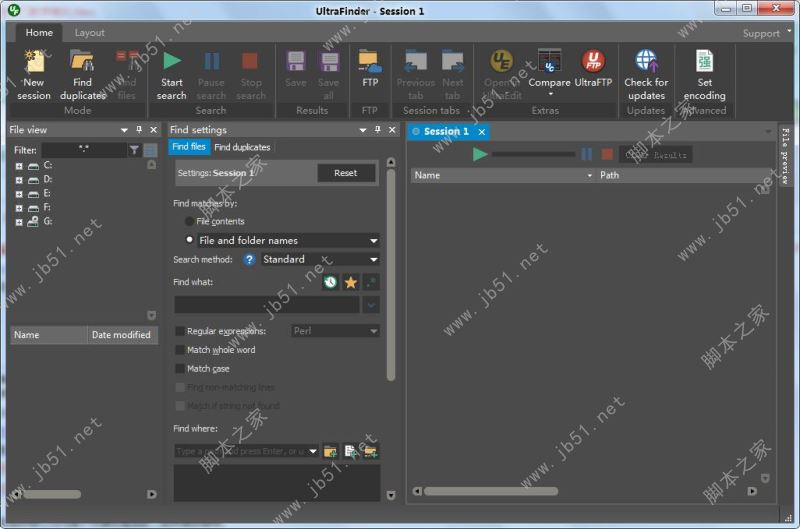Click green play icon in Session 1 toolbar
800x529 pixels.
[480, 154]
